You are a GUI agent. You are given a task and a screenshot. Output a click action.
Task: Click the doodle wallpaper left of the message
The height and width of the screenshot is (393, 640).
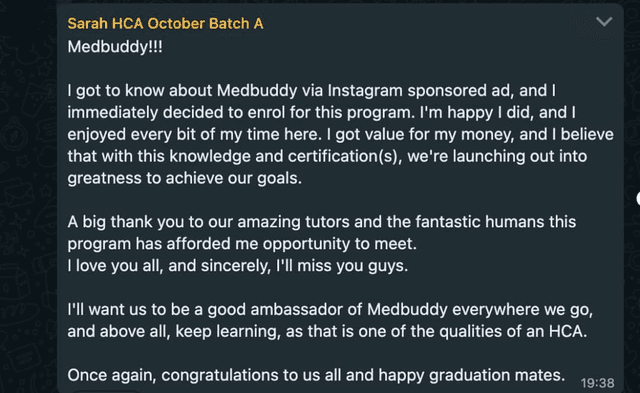[28, 196]
